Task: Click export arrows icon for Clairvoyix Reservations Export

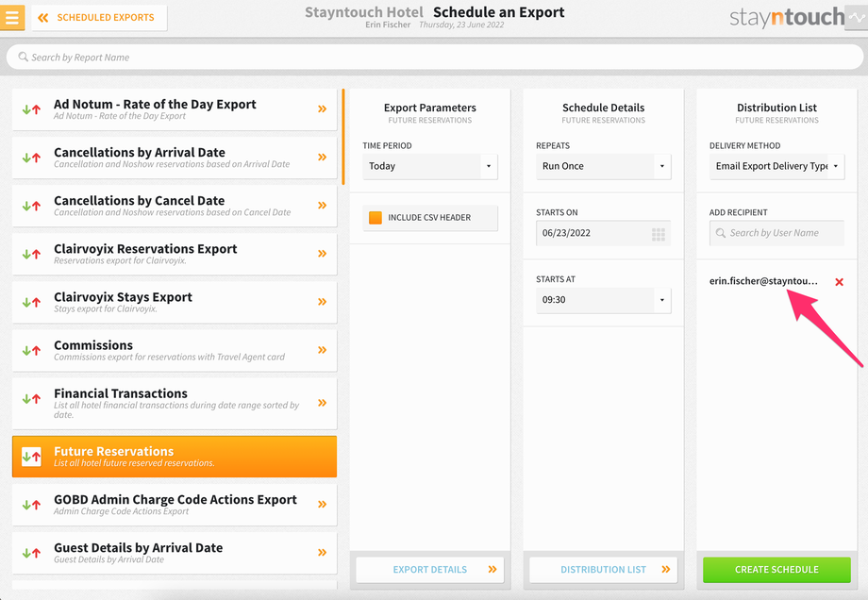Action: tap(31, 254)
